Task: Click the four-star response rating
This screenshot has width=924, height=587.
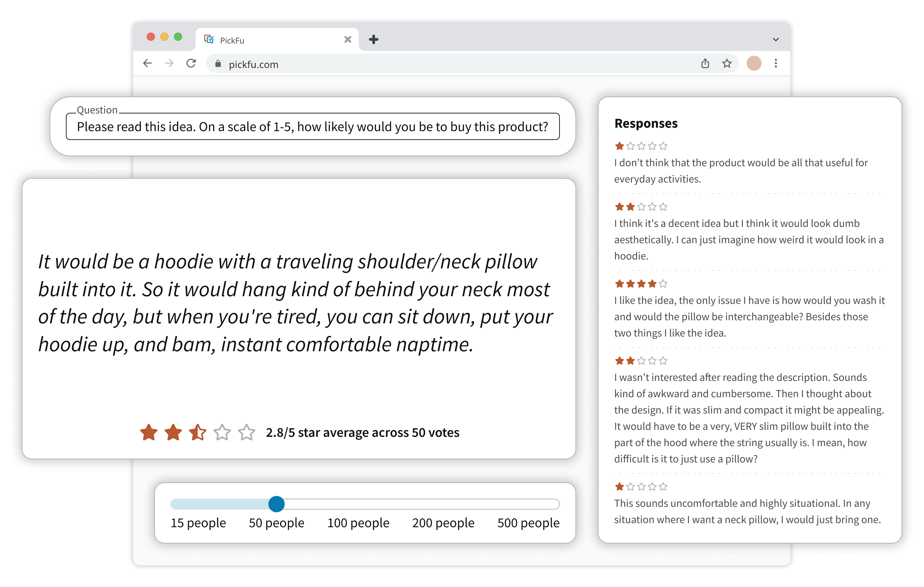Action: [641, 284]
